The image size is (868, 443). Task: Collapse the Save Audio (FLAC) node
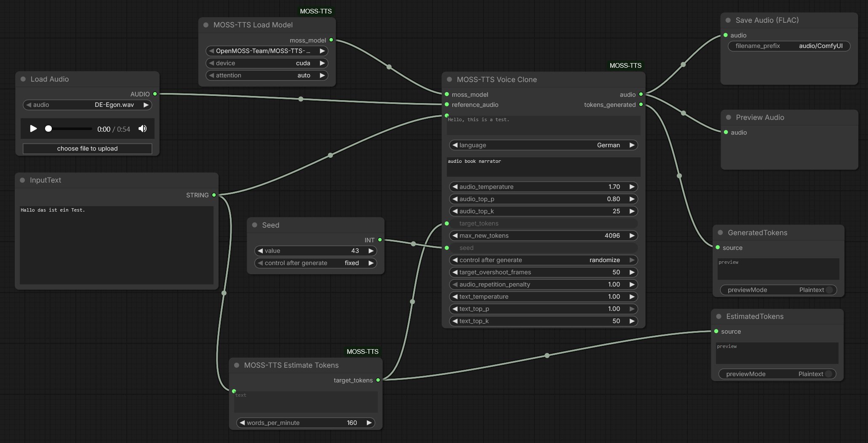728,20
